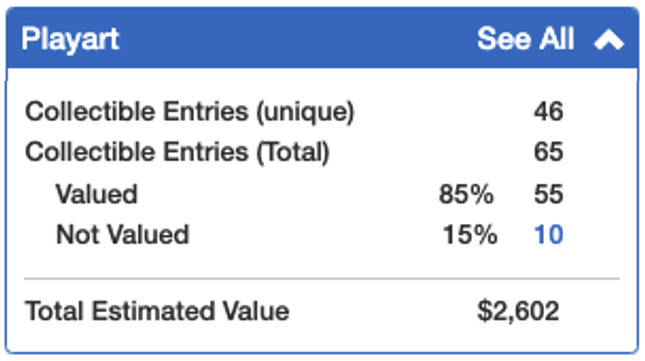Open the 10 not valued entries link
The width and height of the screenshot is (645, 361).
click(x=548, y=235)
